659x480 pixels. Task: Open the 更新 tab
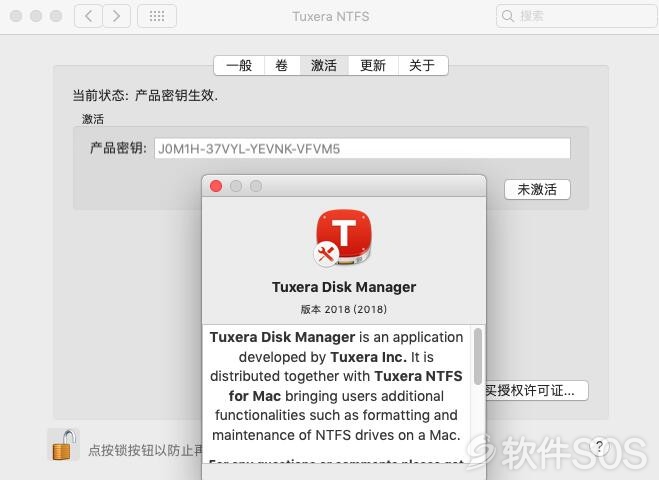[x=373, y=66]
